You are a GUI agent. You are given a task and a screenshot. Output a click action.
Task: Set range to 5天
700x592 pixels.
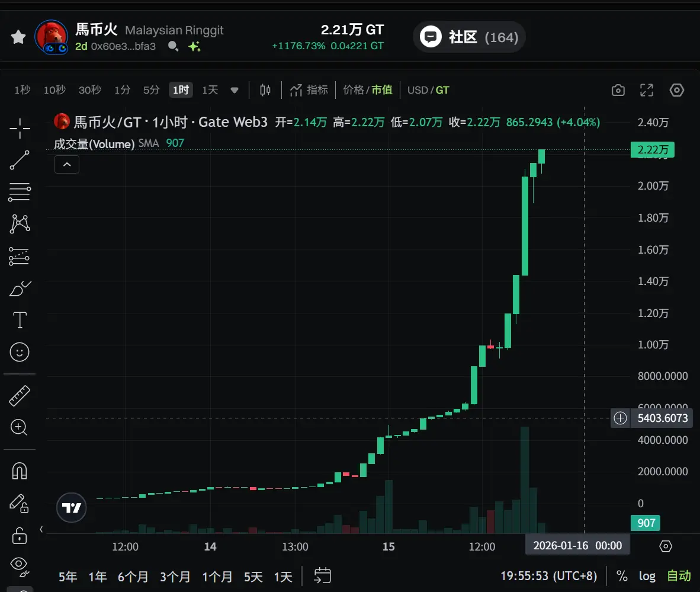tap(253, 577)
